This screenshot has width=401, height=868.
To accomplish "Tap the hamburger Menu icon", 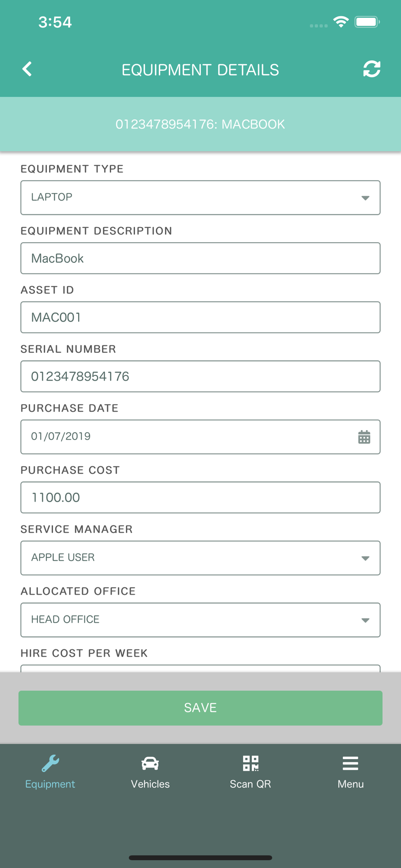I will point(350,763).
